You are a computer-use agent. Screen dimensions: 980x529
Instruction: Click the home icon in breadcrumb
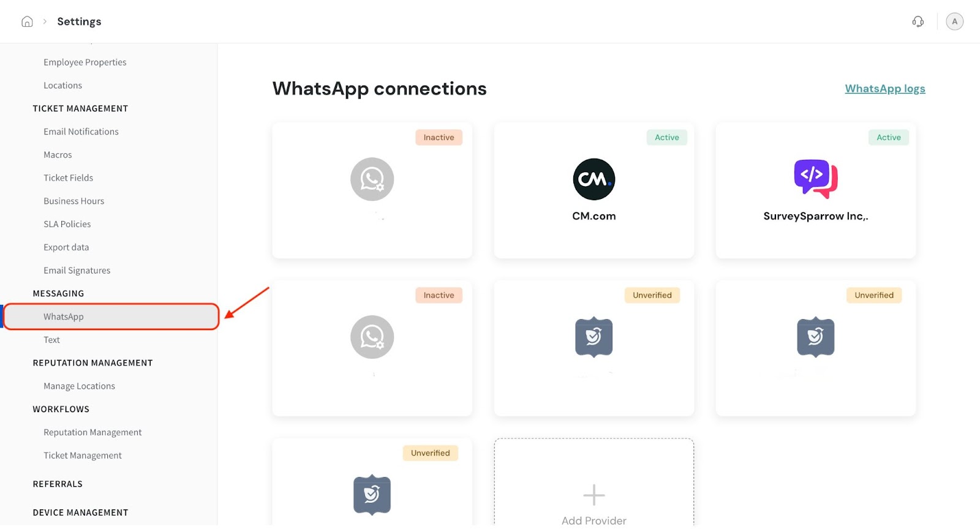pos(27,22)
